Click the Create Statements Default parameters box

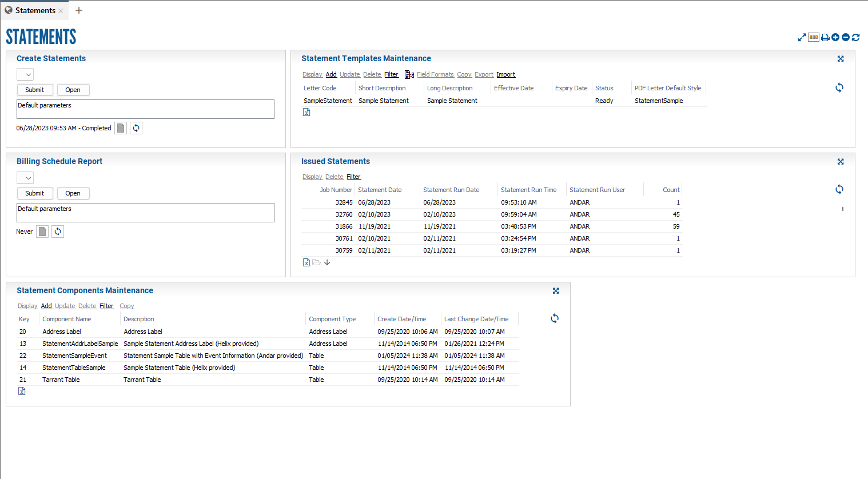pyautogui.click(x=145, y=109)
